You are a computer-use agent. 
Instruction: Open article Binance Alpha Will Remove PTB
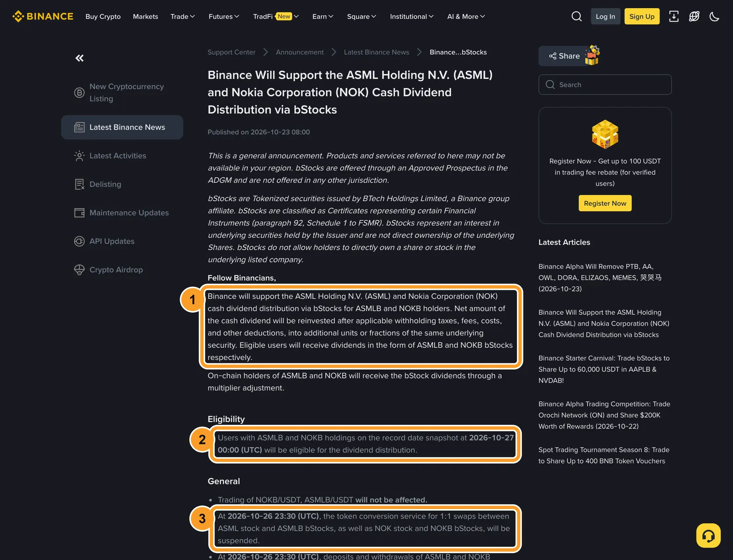click(600, 278)
